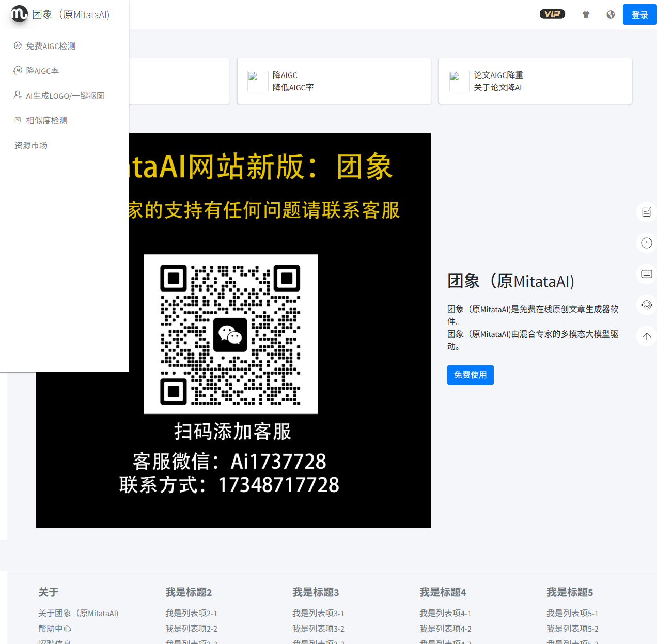Open 降AIGC率 sidebar item
Screen dimensions: 657x644
(42, 71)
